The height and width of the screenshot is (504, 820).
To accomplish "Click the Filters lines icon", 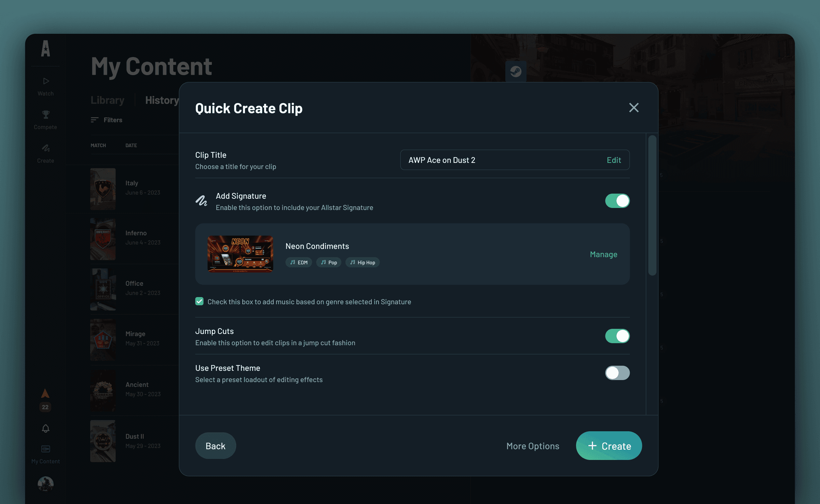I will tap(95, 120).
